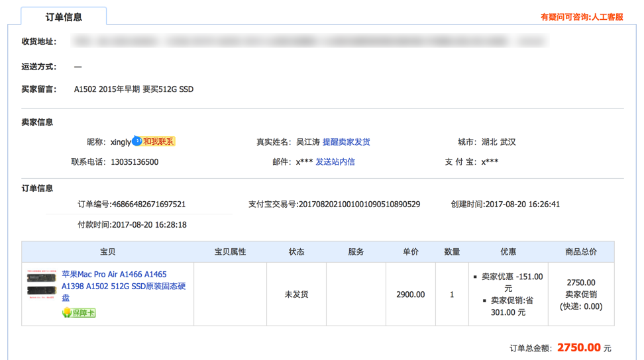The image size is (644, 360).
Task: Click the seller nickname xingly
Action: tap(121, 142)
